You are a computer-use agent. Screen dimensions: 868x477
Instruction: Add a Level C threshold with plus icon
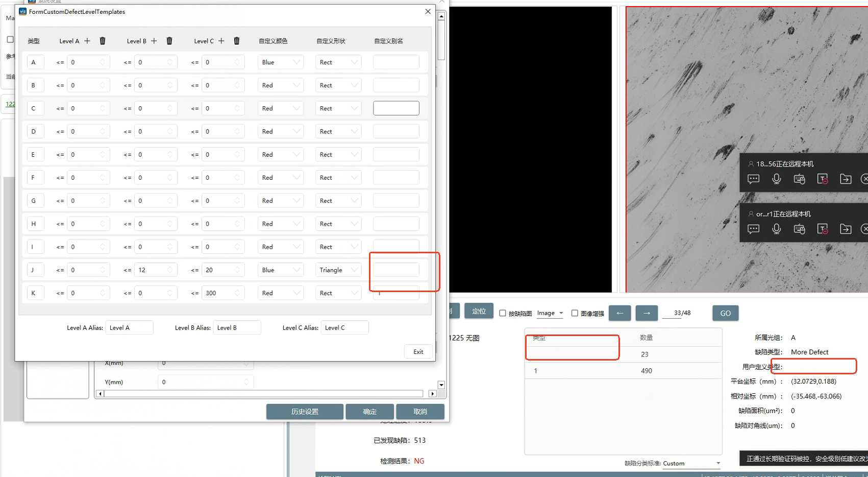[221, 41]
